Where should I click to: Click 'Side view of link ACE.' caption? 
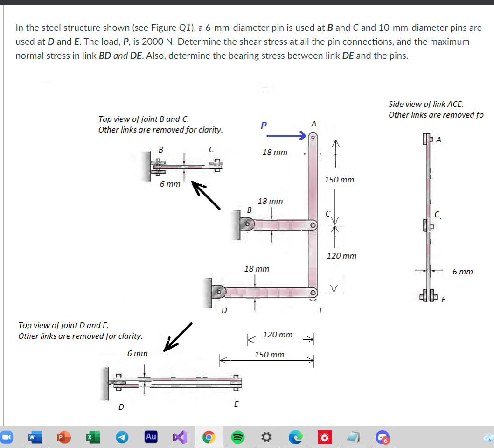(x=425, y=104)
